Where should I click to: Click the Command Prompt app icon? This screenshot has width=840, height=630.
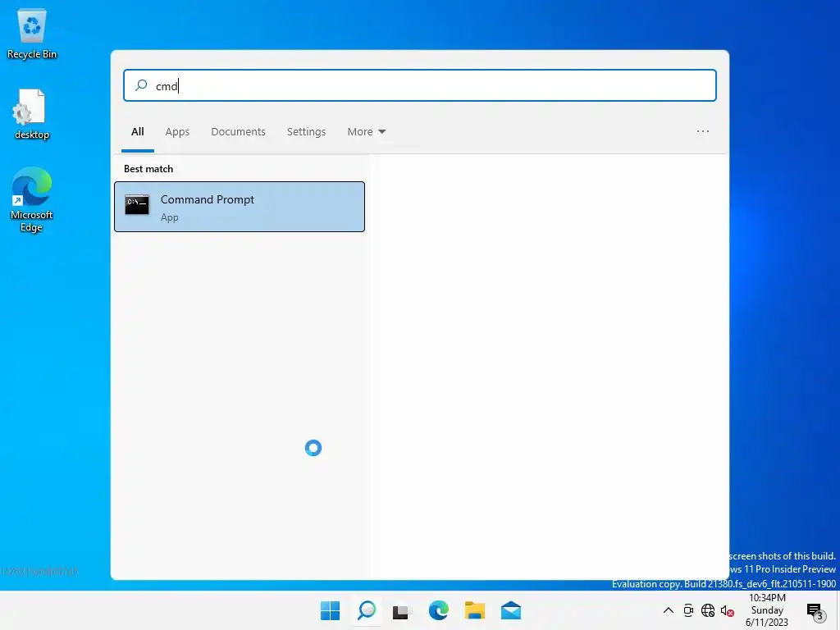(x=137, y=205)
